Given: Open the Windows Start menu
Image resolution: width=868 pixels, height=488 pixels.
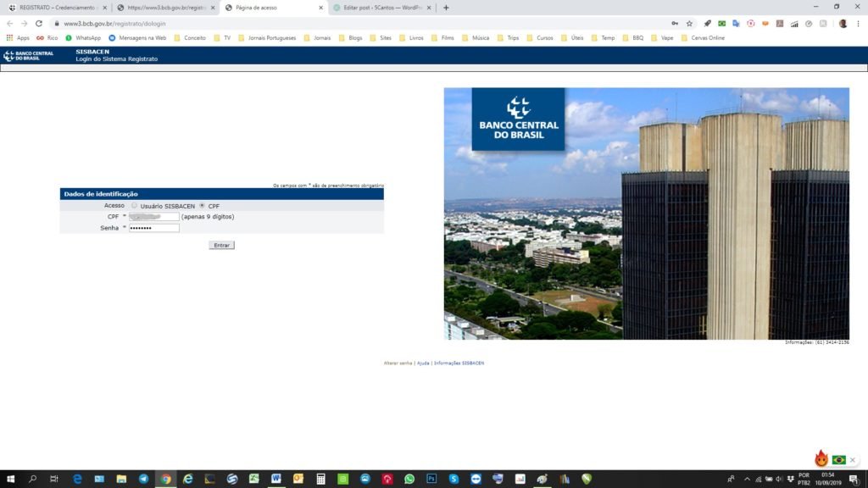Looking at the screenshot, I should tap(10, 479).
